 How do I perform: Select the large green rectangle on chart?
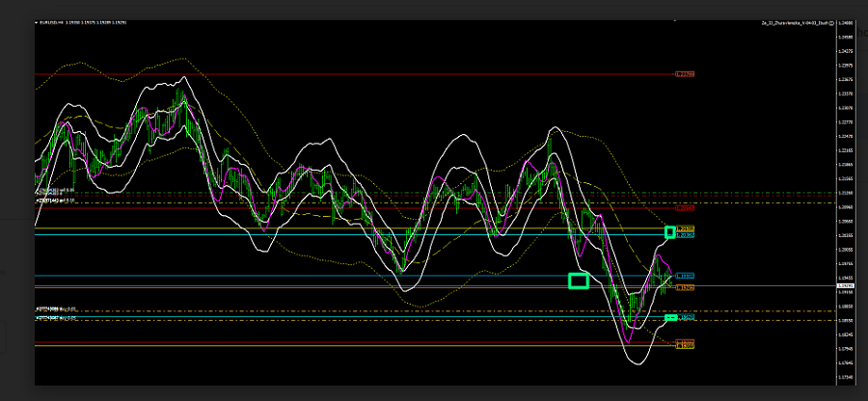578,281
